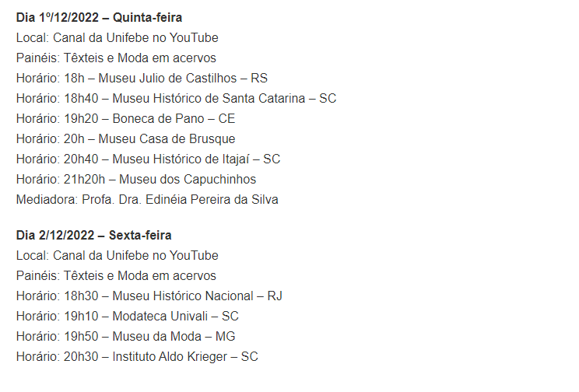This screenshot has height=392, width=579.
Task: Click the Museu Casa de Brusque line
Action: (x=125, y=138)
